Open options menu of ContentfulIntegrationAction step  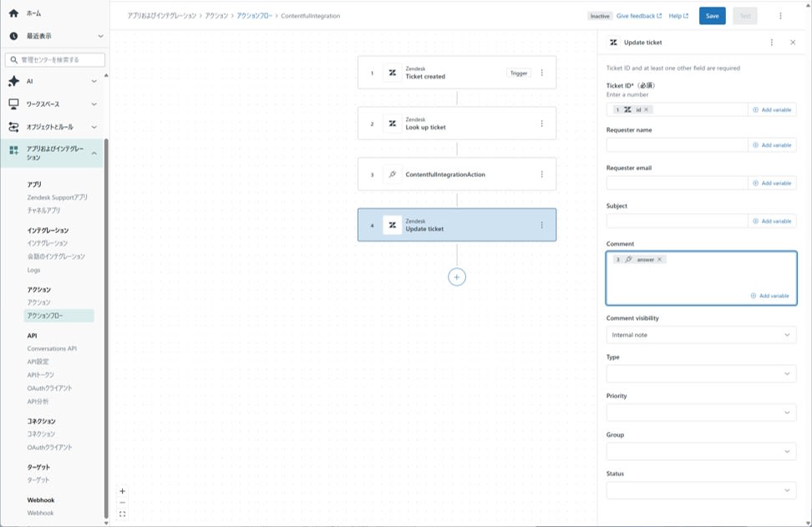(x=542, y=175)
